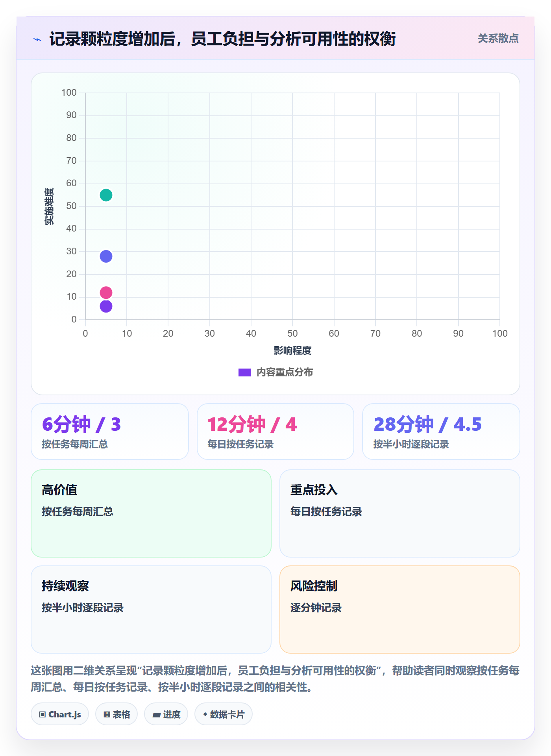Click the 影响程度 x-axis title
This screenshot has height=756, width=551.
pyautogui.click(x=292, y=350)
